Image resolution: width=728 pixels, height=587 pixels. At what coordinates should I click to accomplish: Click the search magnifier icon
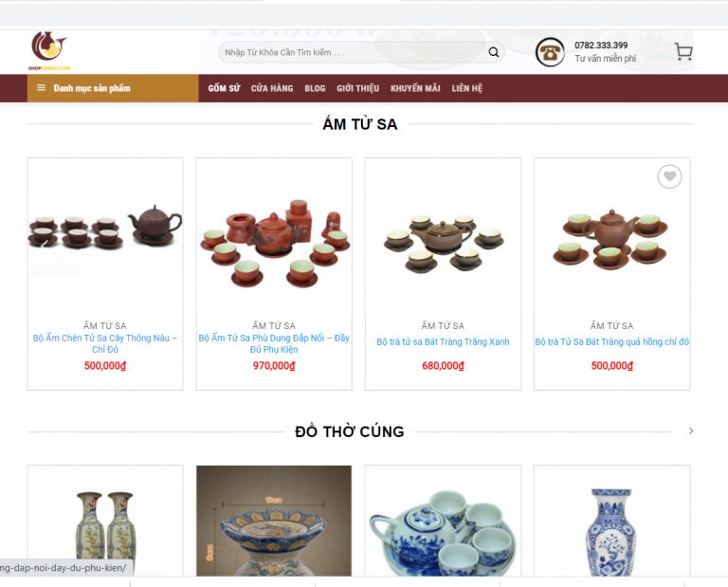coord(494,52)
